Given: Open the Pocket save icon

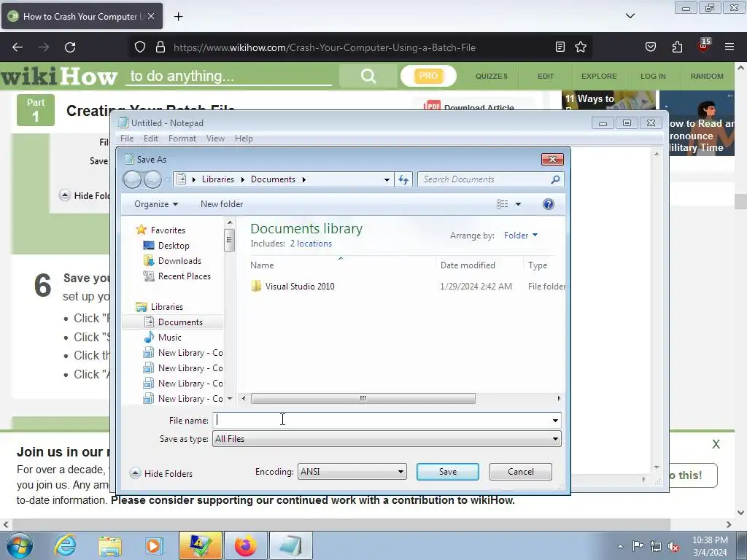Looking at the screenshot, I should (650, 47).
